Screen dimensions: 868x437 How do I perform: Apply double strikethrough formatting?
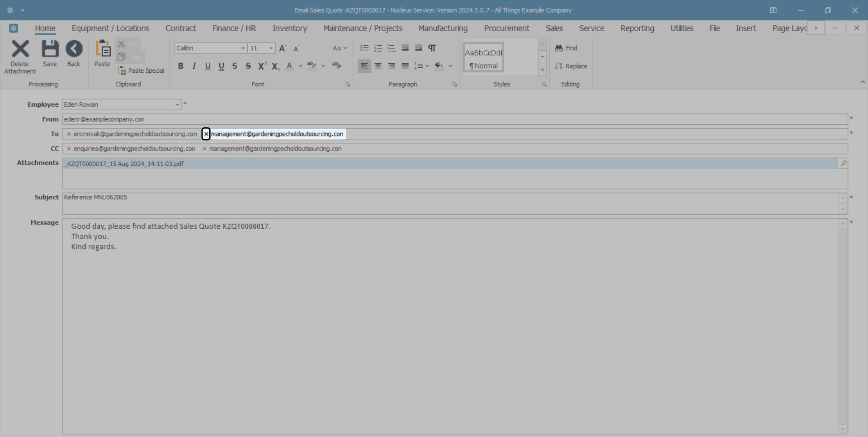[x=248, y=66]
